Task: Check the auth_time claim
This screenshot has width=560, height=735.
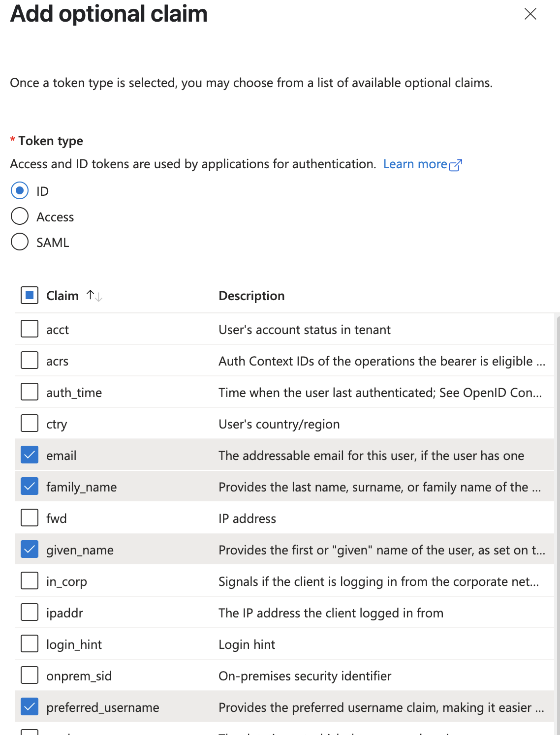Action: [x=29, y=392]
